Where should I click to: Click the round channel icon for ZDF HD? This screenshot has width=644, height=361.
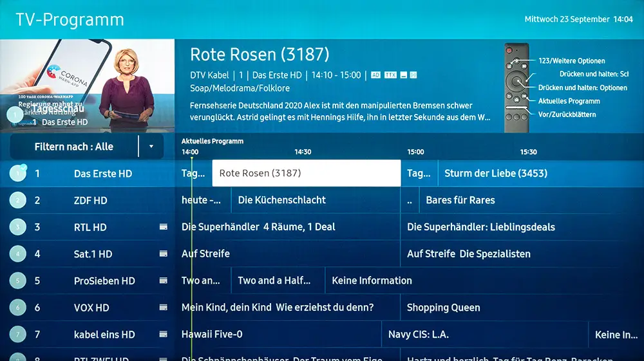pos(17,200)
